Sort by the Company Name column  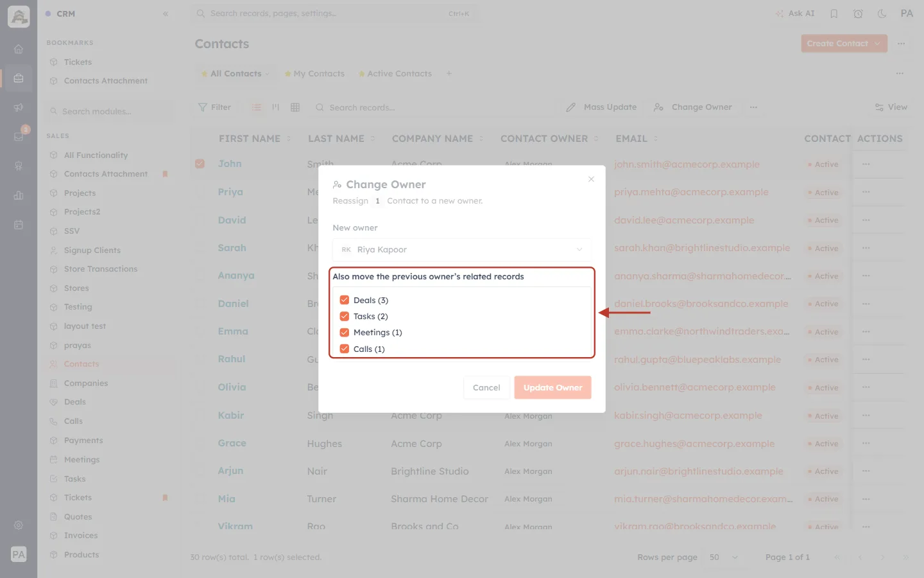(438, 139)
